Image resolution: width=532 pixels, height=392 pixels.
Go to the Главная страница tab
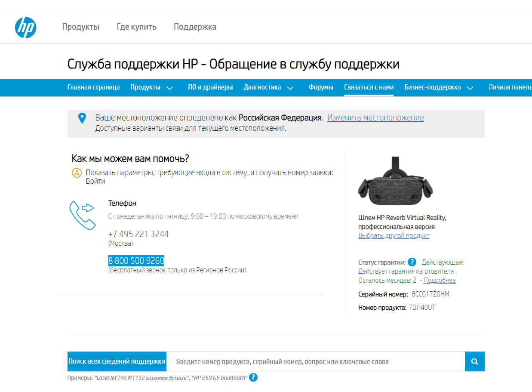click(x=94, y=87)
